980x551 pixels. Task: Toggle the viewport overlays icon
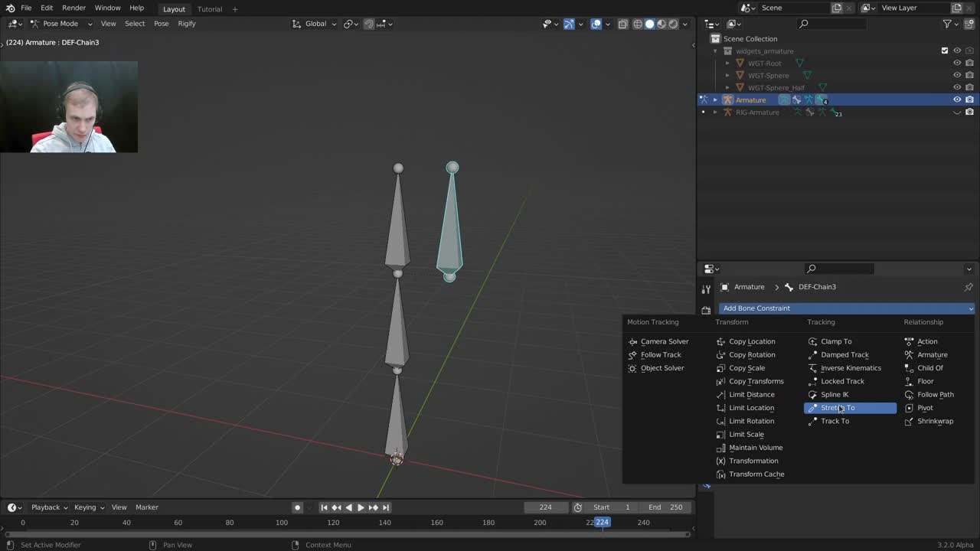596,24
